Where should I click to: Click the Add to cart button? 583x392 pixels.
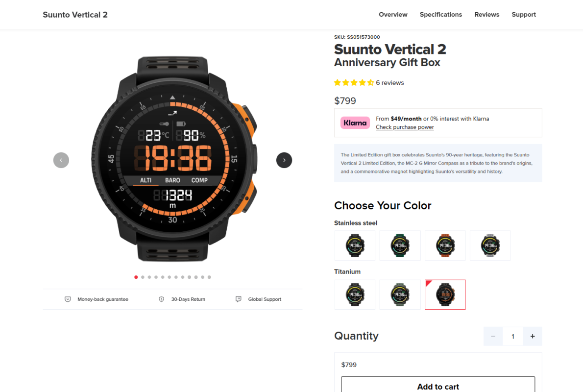tap(438, 385)
